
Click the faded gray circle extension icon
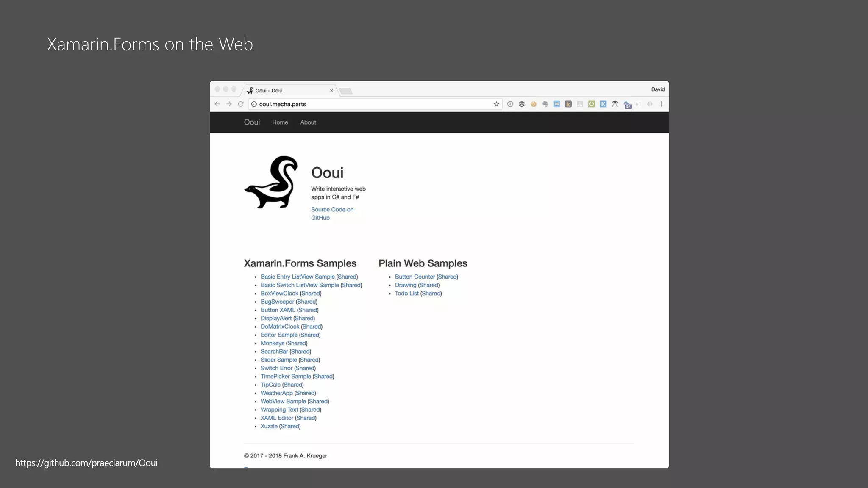[x=650, y=104]
